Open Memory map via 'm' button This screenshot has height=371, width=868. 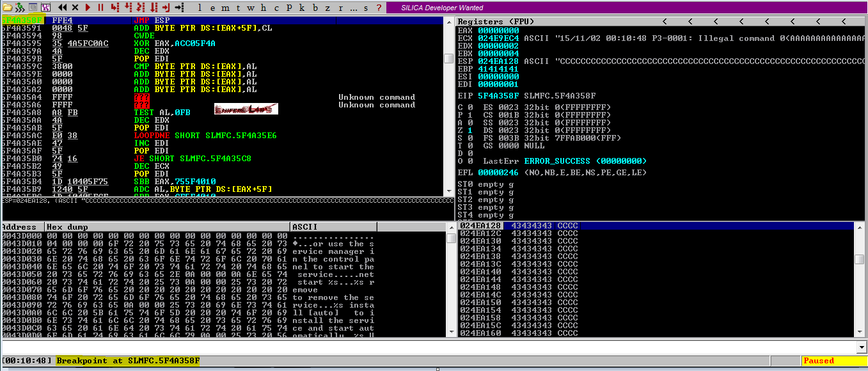click(225, 8)
